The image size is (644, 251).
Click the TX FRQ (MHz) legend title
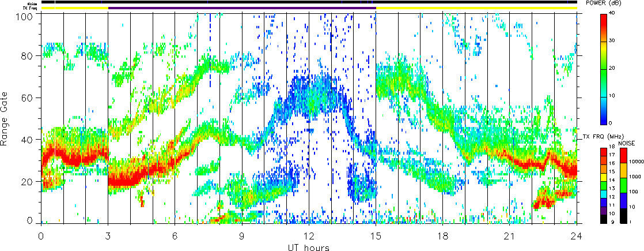[x=603, y=137]
